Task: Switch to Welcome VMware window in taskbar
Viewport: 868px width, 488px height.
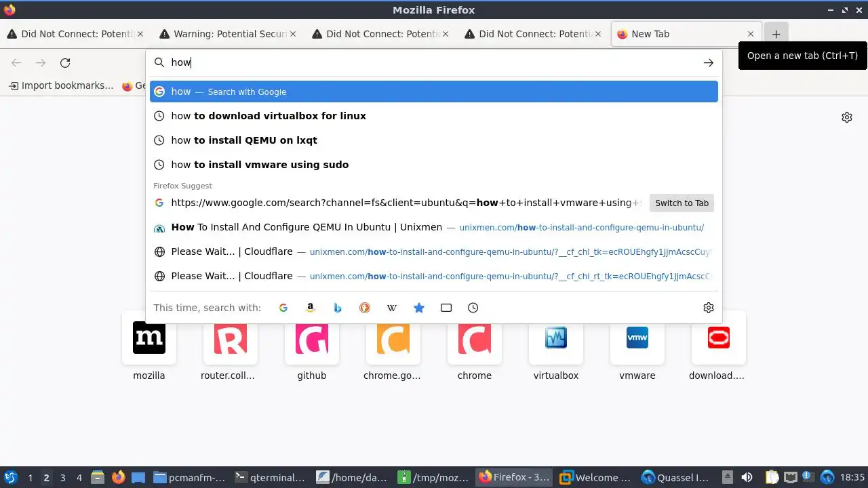Action: [596, 477]
